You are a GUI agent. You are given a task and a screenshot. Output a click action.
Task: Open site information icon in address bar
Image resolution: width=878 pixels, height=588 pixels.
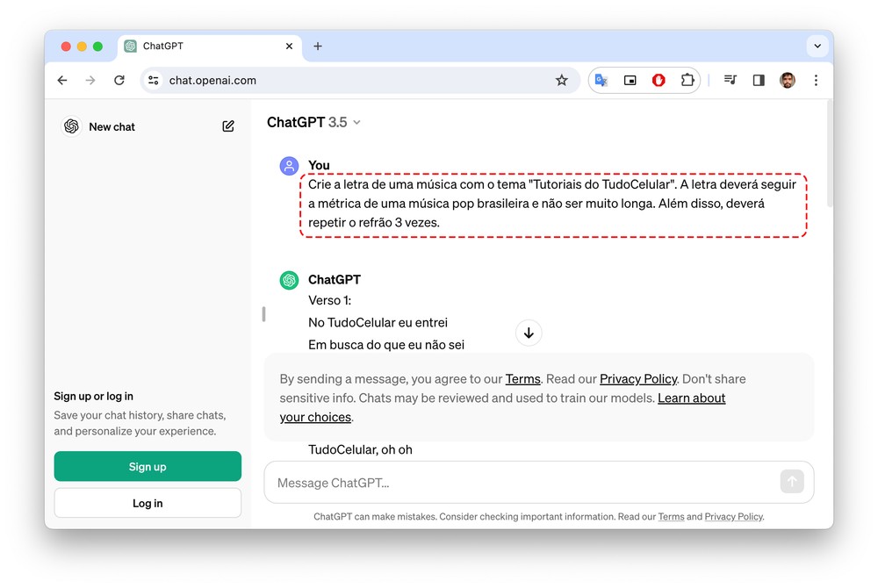coord(154,81)
